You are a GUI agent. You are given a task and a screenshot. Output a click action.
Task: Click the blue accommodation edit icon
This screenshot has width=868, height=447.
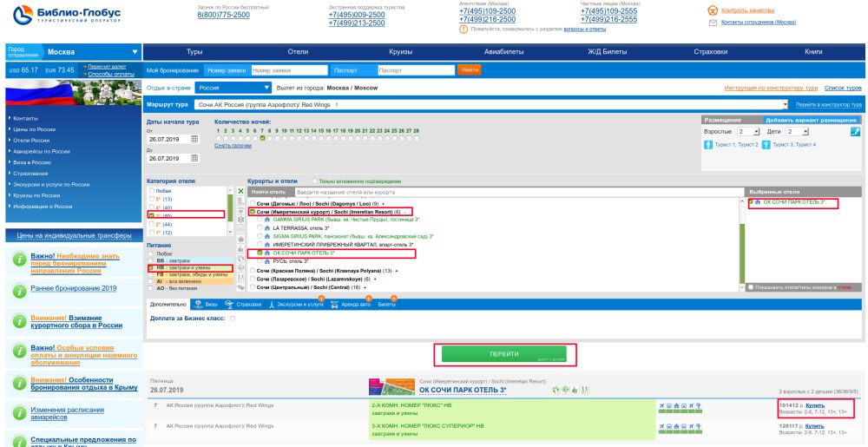856,131
